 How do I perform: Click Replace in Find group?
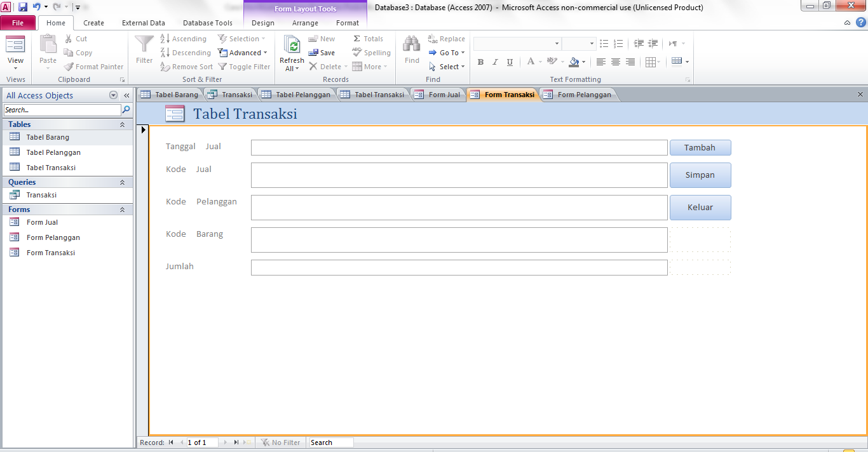(447, 39)
